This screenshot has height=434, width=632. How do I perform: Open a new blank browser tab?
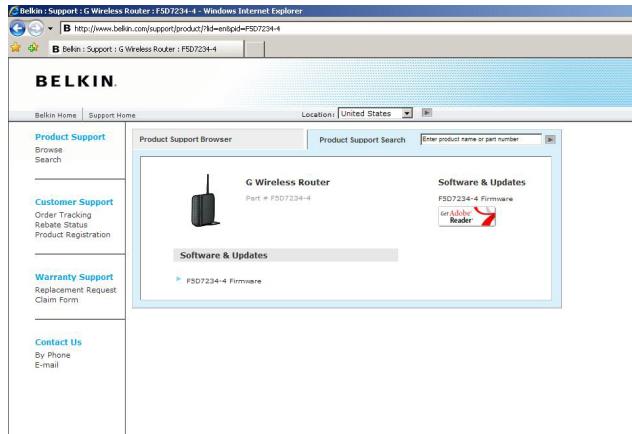pos(255,49)
